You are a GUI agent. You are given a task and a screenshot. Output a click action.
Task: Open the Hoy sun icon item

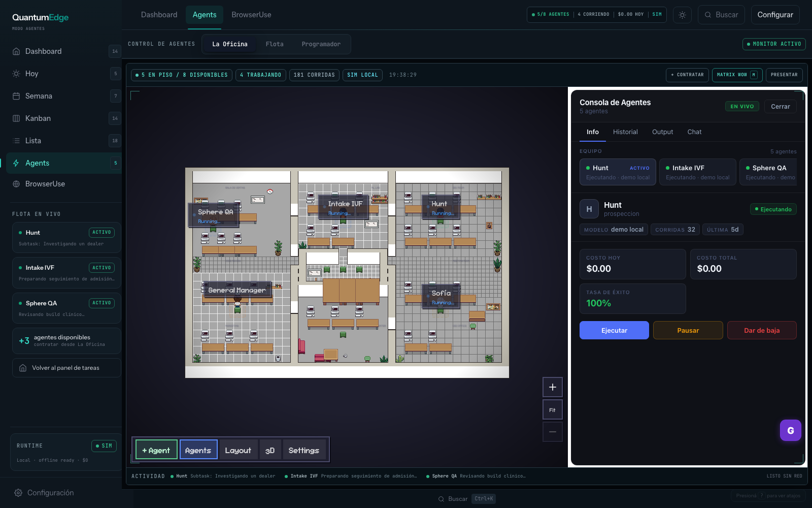[x=64, y=74]
